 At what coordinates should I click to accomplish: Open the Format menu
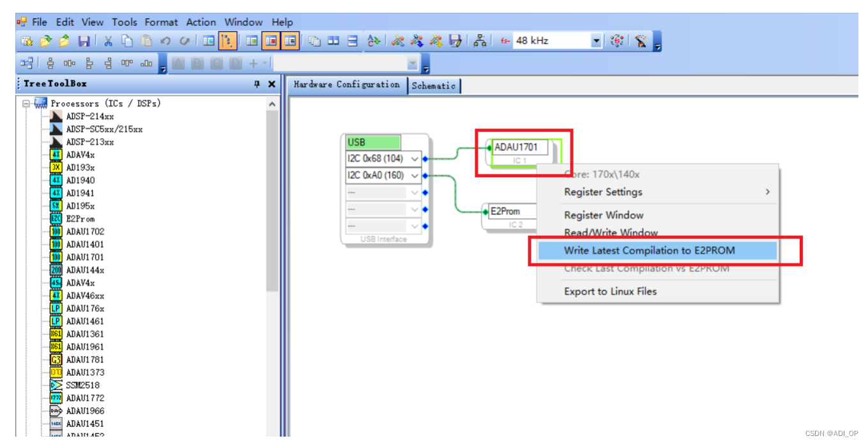161,22
